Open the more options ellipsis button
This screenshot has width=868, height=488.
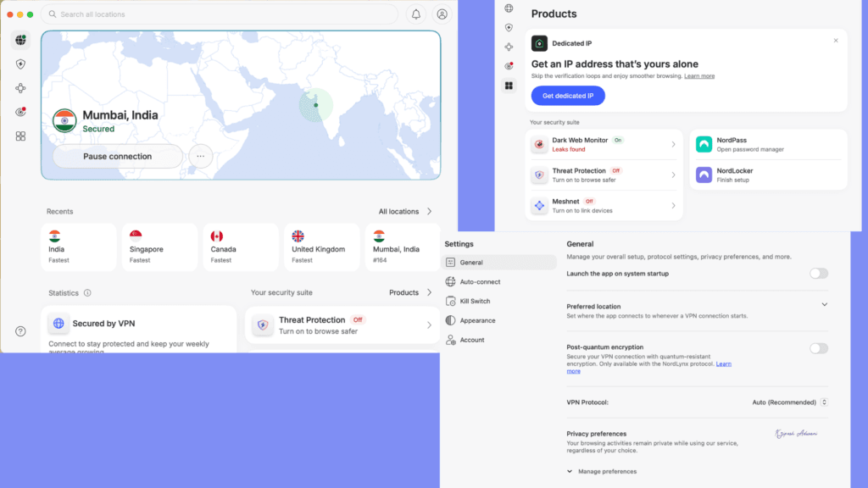[x=200, y=157]
